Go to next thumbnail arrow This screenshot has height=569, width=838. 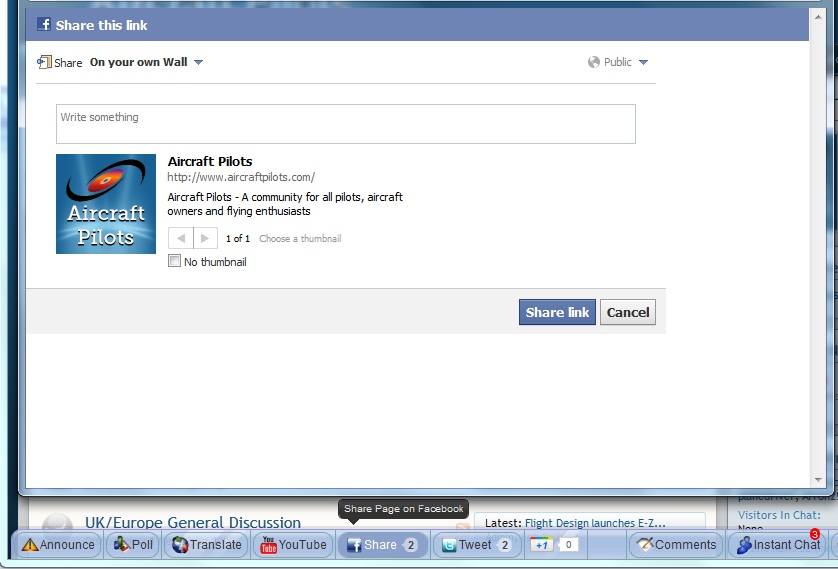tap(205, 238)
